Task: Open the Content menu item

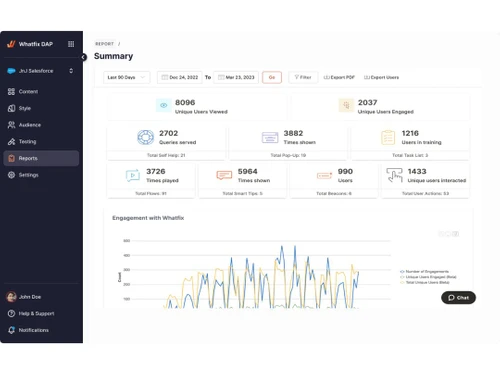Action: click(41, 91)
